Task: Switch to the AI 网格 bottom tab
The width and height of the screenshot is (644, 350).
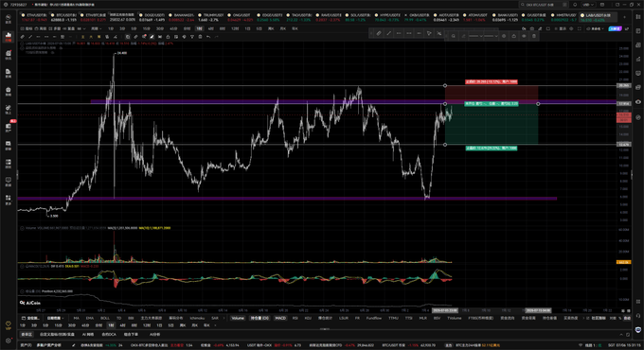Action: (88, 335)
